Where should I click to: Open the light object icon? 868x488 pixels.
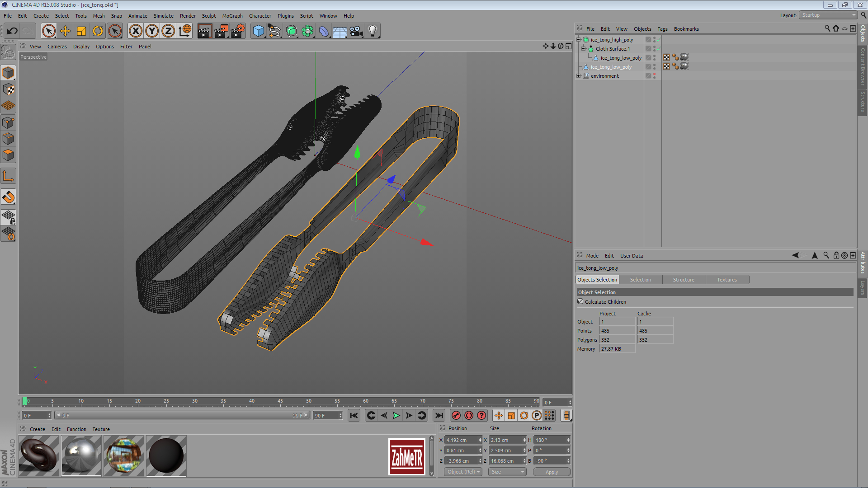pos(373,31)
